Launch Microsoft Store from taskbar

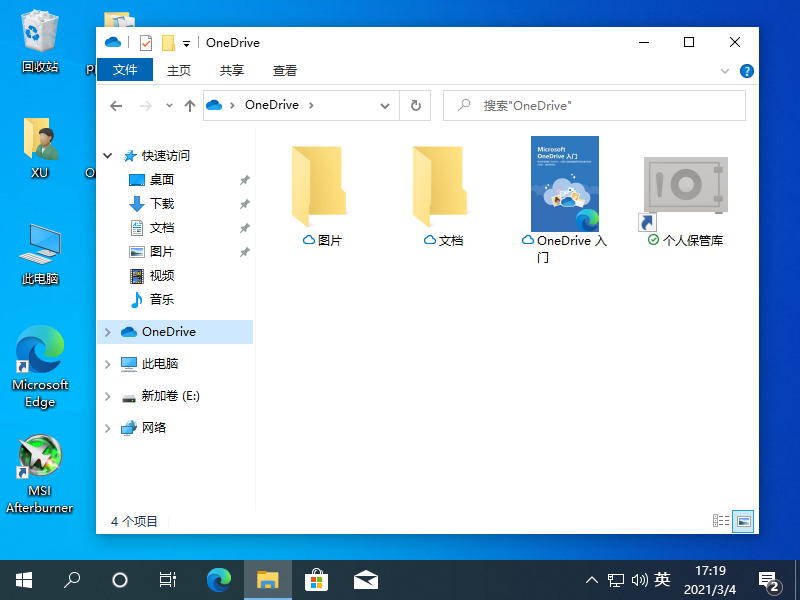tap(316, 579)
